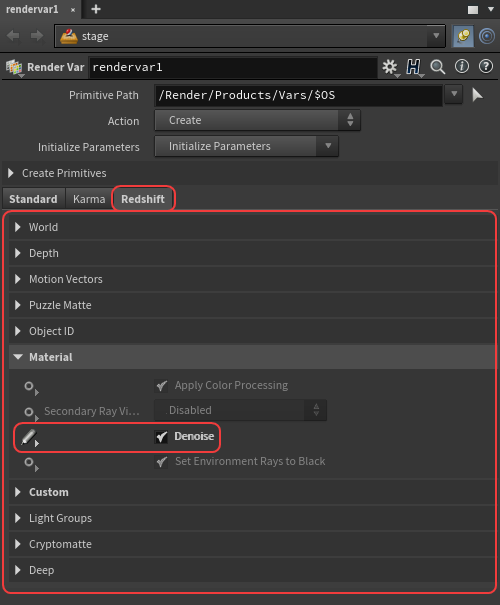500x605 pixels.
Task: Open the stage path dropdown arrow
Action: [436, 36]
